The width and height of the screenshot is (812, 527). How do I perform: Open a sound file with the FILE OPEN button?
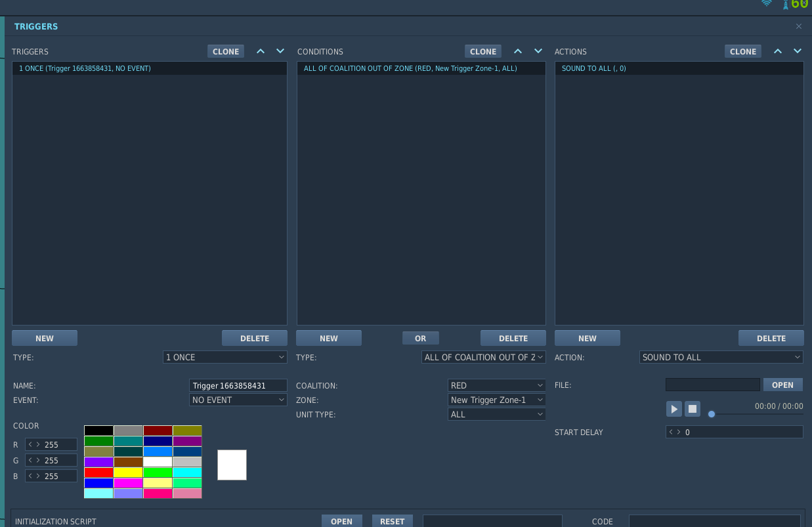pyautogui.click(x=782, y=385)
